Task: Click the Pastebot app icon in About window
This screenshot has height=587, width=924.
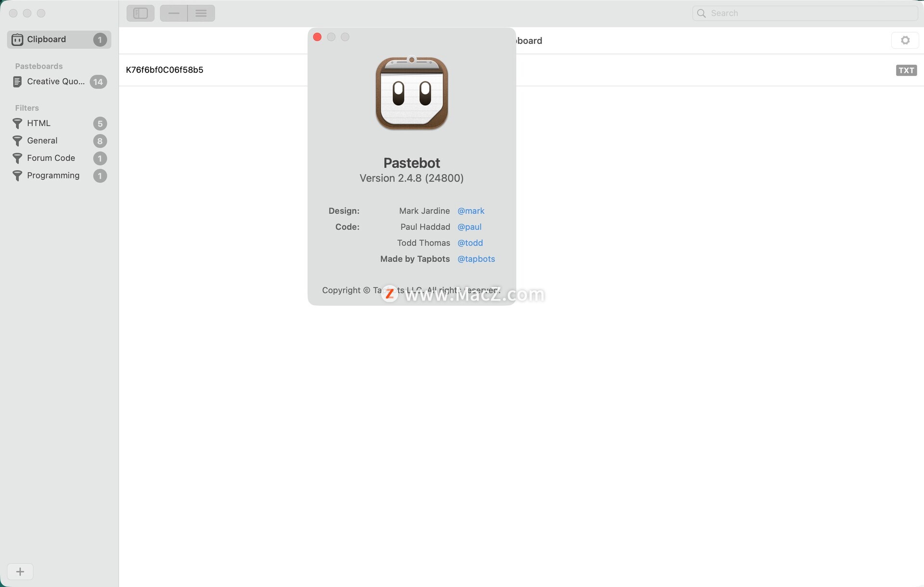Action: click(x=412, y=93)
